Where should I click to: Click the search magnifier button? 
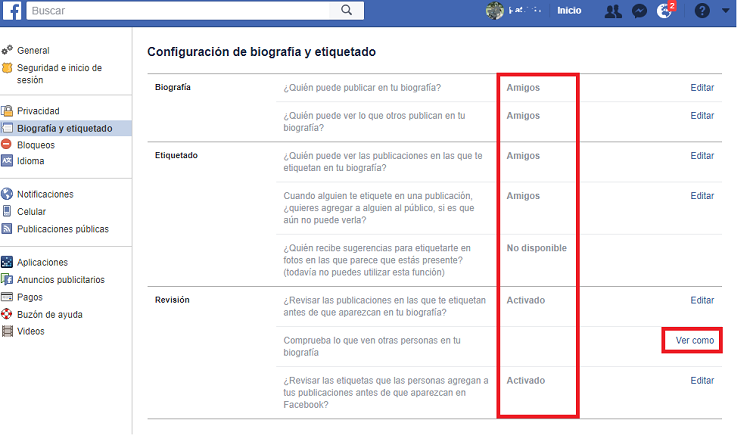click(x=347, y=10)
